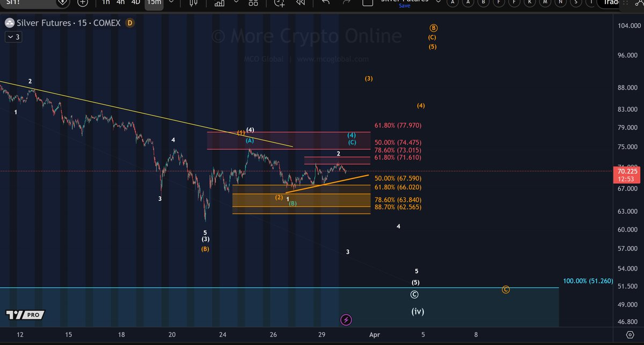Open the layout setup square icon
Image resolution: width=644 pixels, height=345 pixels.
[x=367, y=2]
